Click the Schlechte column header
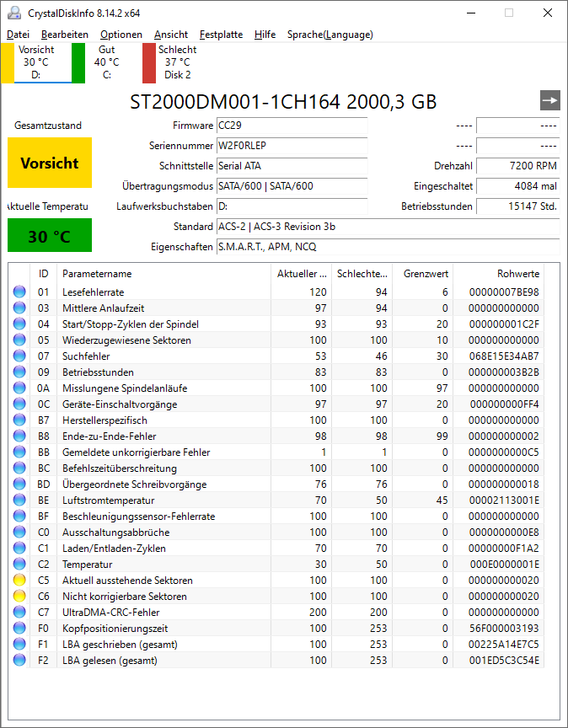This screenshot has height=728, width=568. tap(362, 274)
